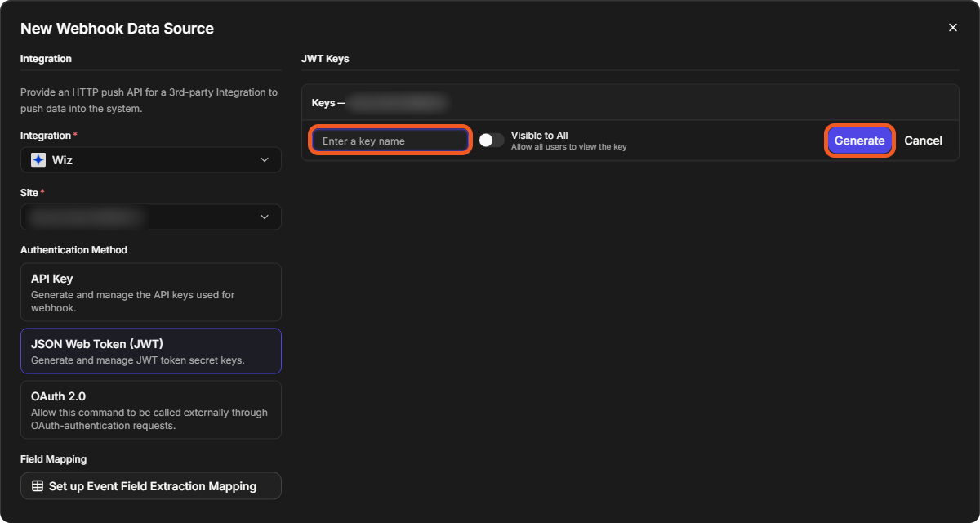
Task: Open the Site dropdown selector
Action: [151, 217]
